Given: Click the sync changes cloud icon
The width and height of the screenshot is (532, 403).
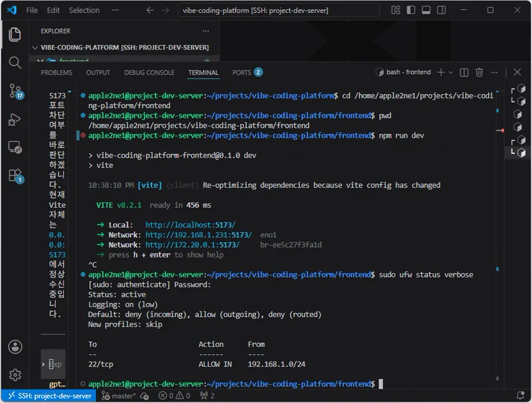Looking at the screenshot, I should click(x=145, y=396).
